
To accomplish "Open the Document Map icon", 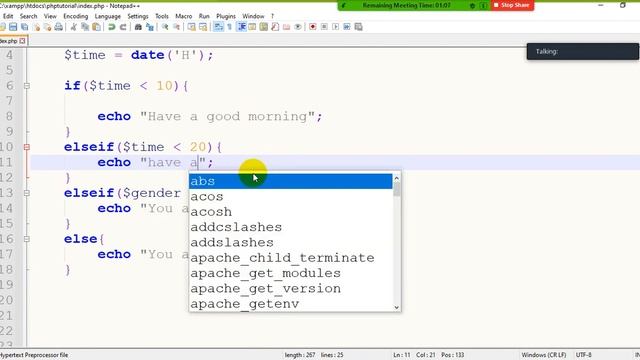I will click(264, 27).
